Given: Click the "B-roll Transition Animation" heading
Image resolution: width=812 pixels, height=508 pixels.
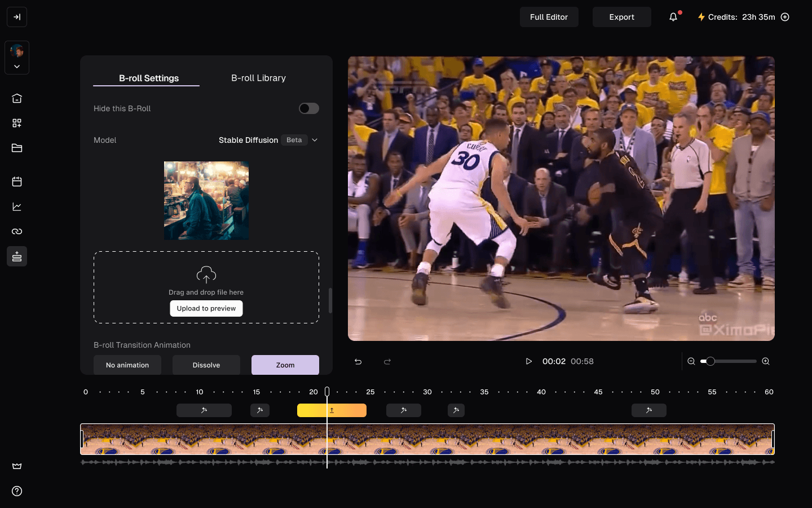Looking at the screenshot, I should click(x=142, y=345).
